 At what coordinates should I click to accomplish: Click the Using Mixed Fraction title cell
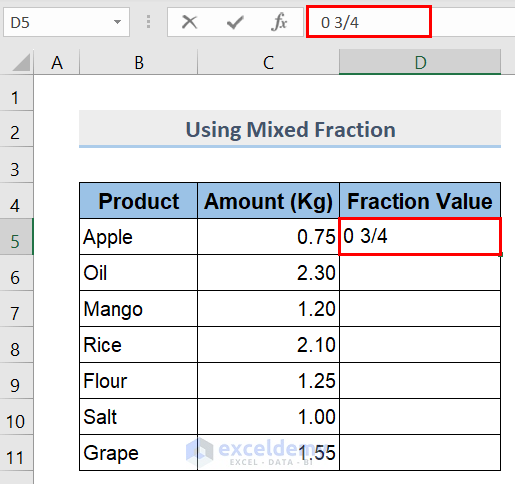click(x=290, y=129)
